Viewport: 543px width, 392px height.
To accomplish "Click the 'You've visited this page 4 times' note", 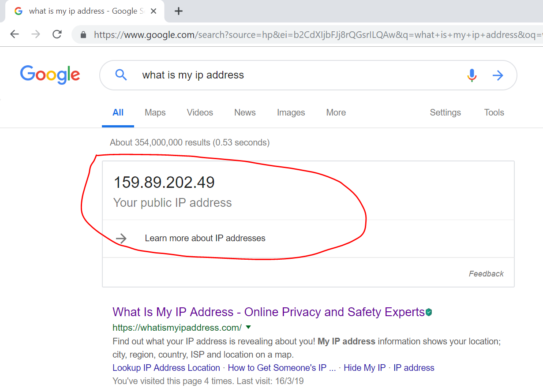I will [x=208, y=381].
